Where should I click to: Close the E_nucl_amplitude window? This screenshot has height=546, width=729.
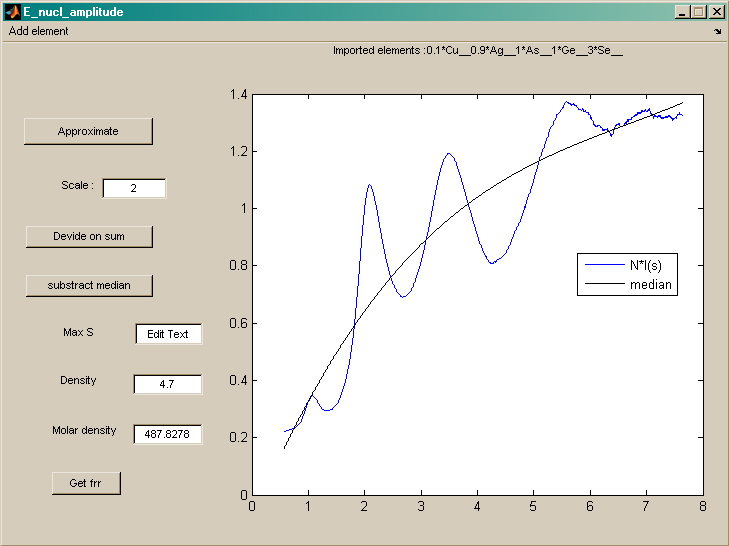(x=716, y=12)
